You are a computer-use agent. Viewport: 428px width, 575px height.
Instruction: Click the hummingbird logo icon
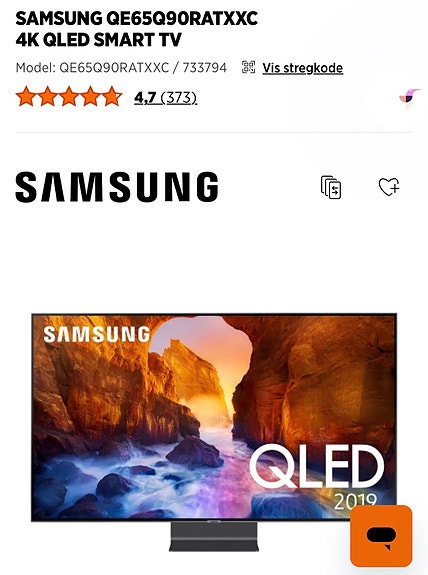tap(410, 96)
